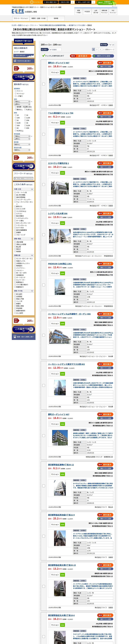Focus the フリーワード search input
This screenshot has height=644, width=129.
24,178
